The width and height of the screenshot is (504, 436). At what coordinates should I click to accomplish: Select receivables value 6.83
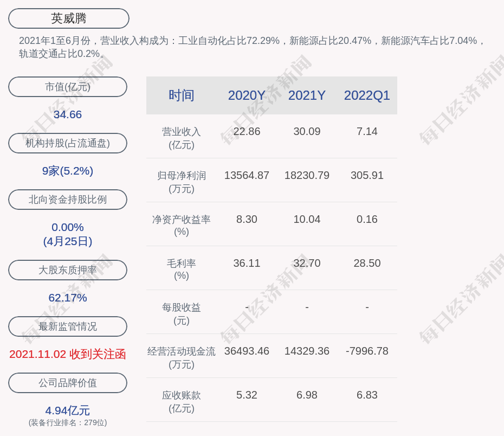[367, 395]
